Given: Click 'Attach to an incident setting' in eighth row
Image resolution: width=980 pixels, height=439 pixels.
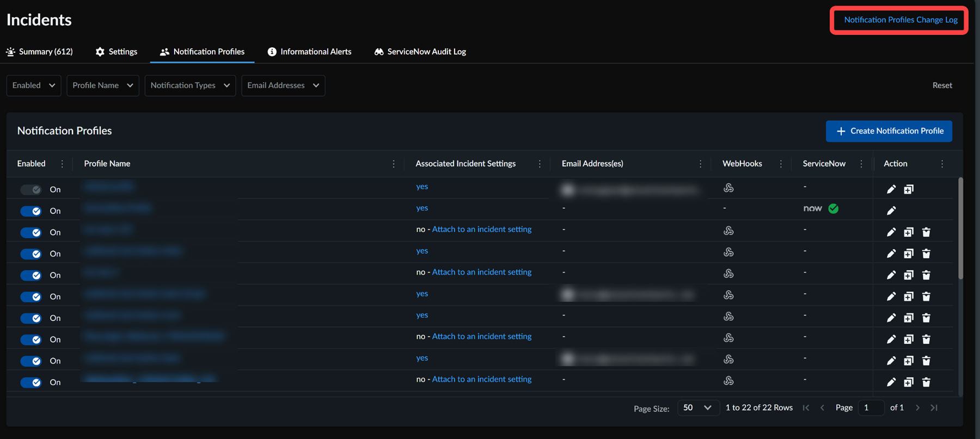Looking at the screenshot, I should pyautogui.click(x=482, y=336).
